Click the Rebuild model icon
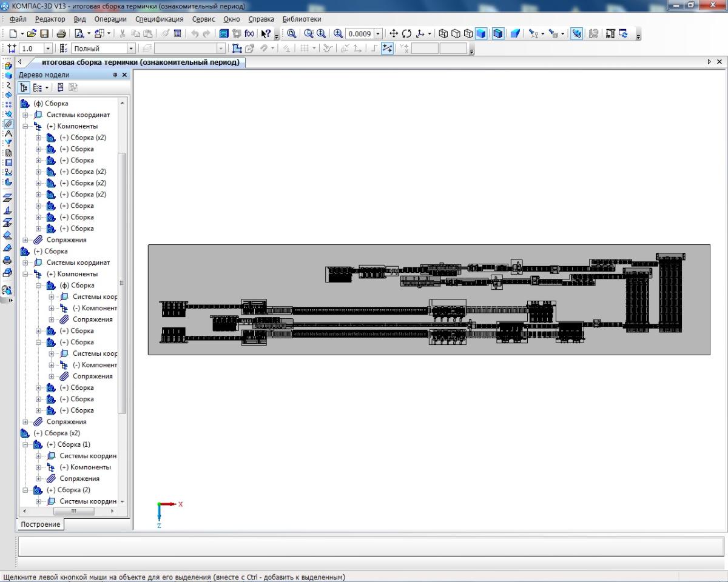Screen dimensions: 728x582 [x=623, y=34]
